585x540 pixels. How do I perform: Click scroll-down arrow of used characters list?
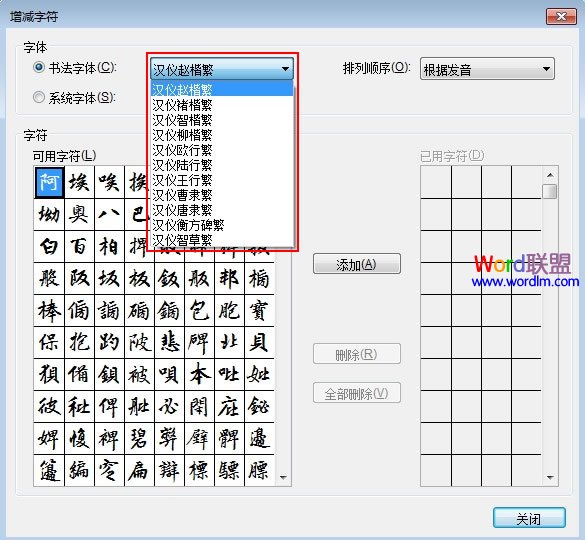(550, 477)
